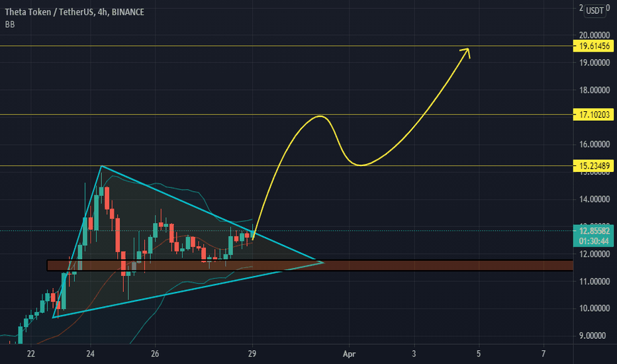Image resolution: width=617 pixels, height=364 pixels.
Task: Click the 18.00000 price axis value
Action: (x=594, y=90)
